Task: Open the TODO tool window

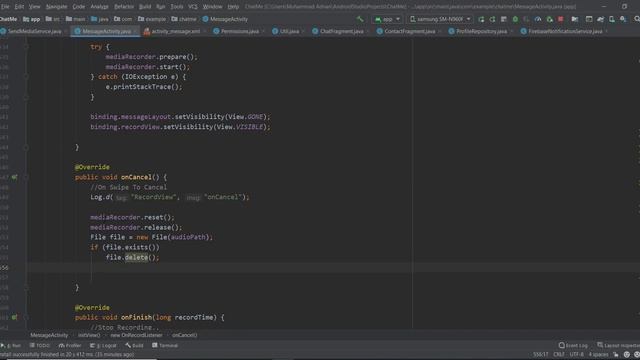Action: tap(40, 345)
